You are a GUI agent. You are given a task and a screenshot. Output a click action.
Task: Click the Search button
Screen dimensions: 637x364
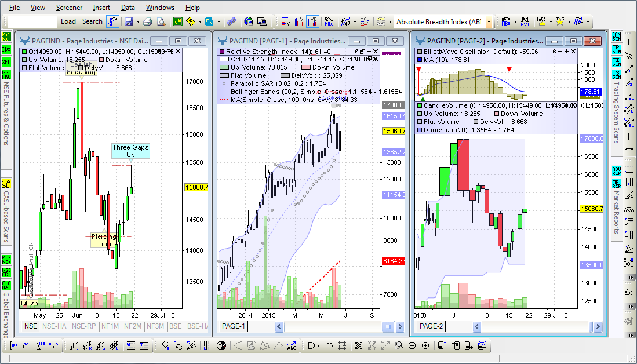pos(92,21)
